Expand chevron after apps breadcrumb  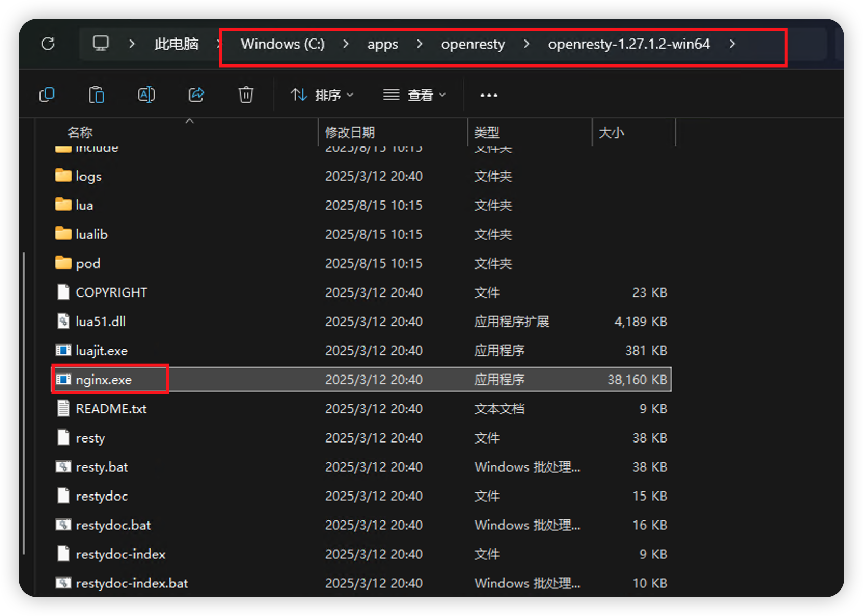(x=420, y=44)
